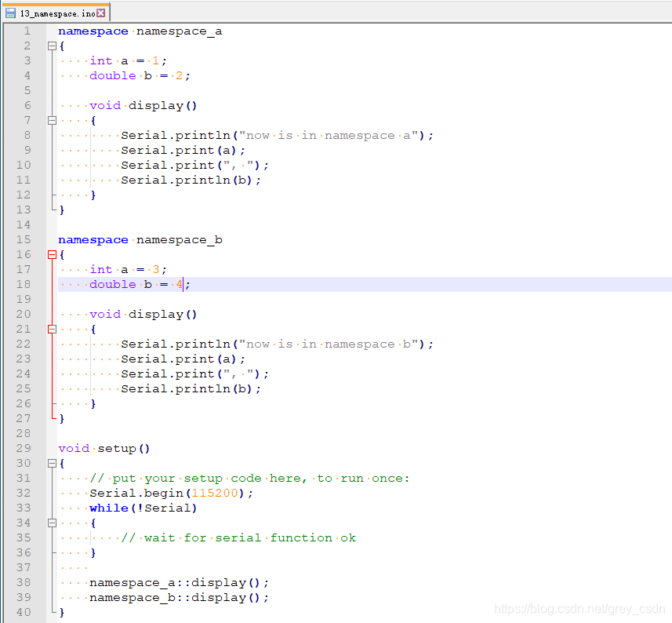Click the text namespace_a on line 1
Image resolution: width=672 pixels, height=623 pixels.
tap(179, 31)
